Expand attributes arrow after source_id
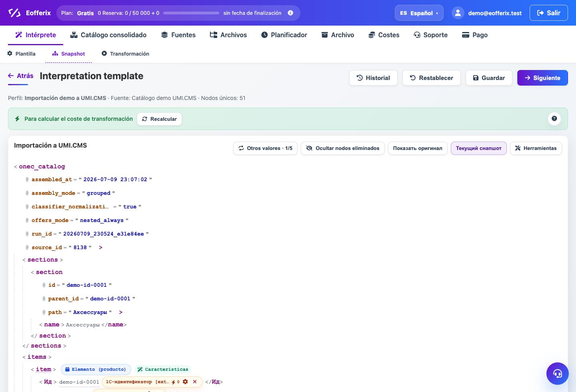The height and width of the screenshot is (392, 576). click(100, 248)
